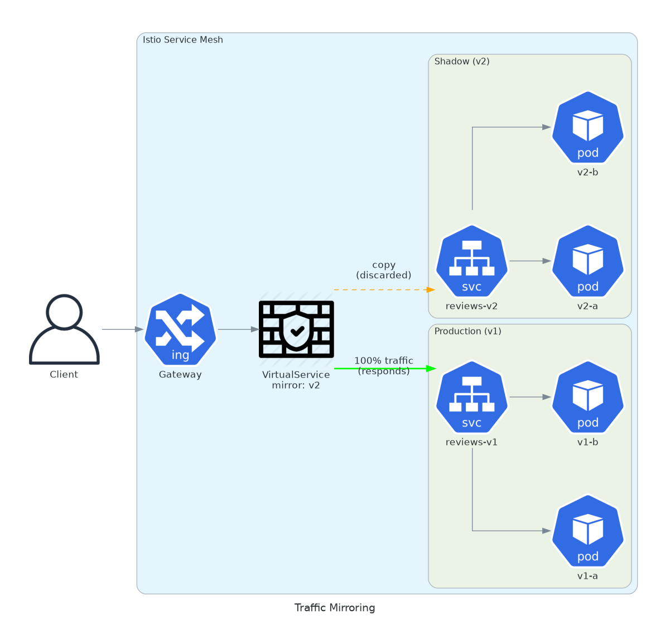Click the 'copy (discarded)' edge label
This screenshot has width=670, height=644.
(384, 270)
